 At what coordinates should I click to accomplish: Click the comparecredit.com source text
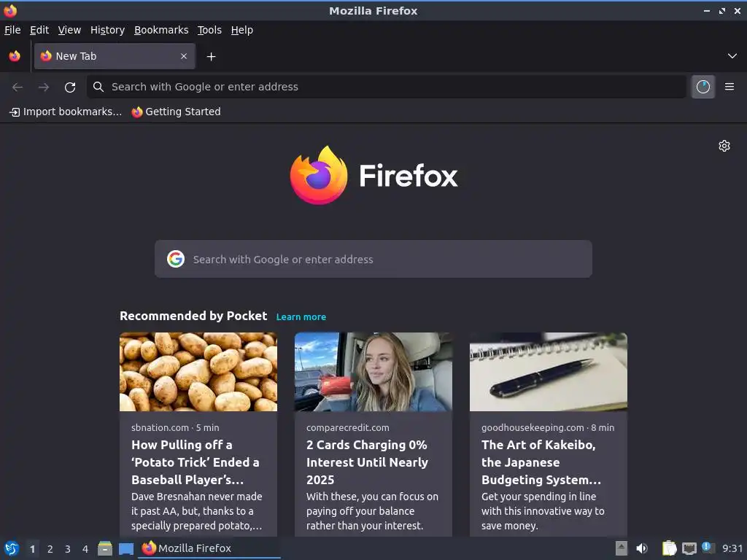[x=348, y=427]
